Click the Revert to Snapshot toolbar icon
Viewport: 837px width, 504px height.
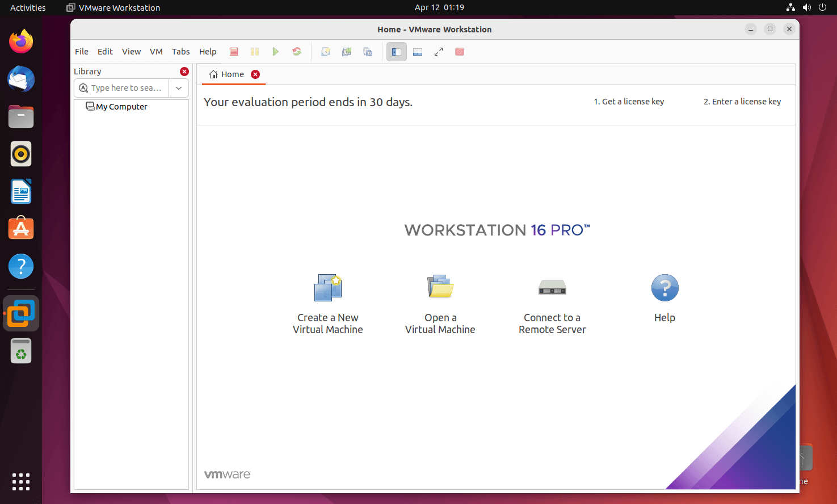(347, 52)
